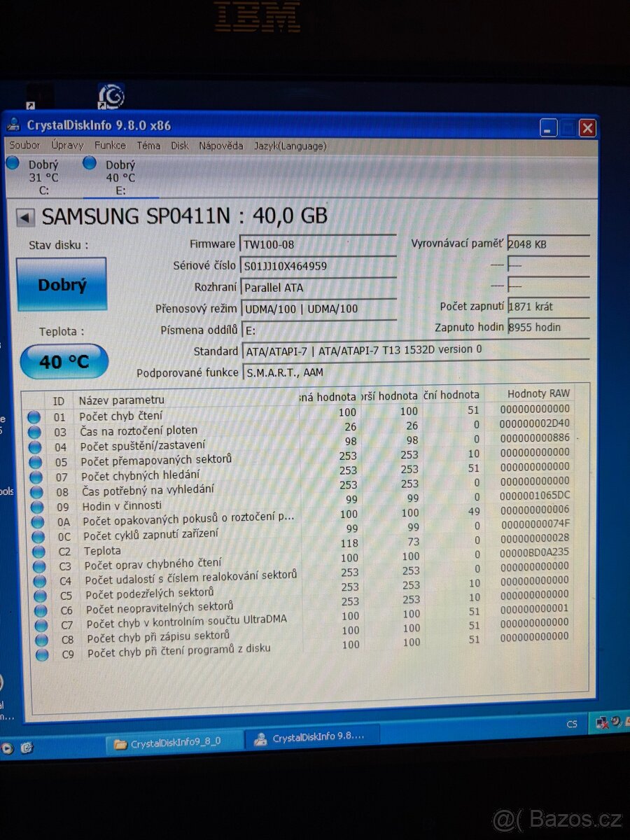Select the Hodin v činnosti row text
Viewport: 630px width, 840px height.
[122, 505]
